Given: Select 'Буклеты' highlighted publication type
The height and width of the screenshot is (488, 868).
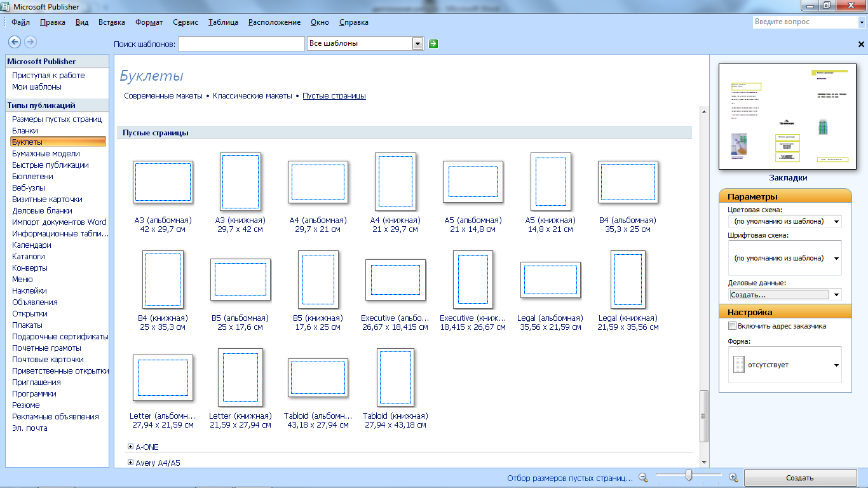Looking at the screenshot, I should (x=58, y=142).
